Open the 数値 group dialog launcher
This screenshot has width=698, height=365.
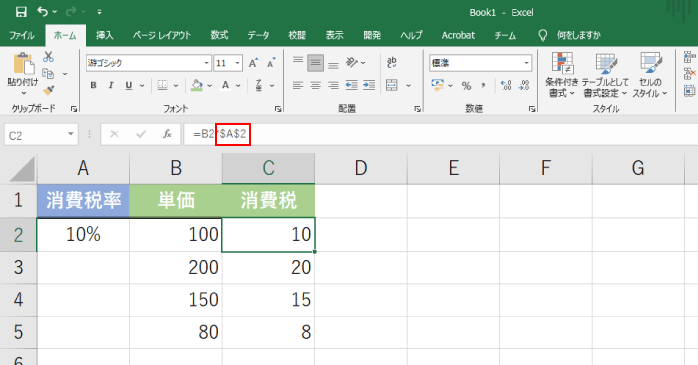pos(532,109)
